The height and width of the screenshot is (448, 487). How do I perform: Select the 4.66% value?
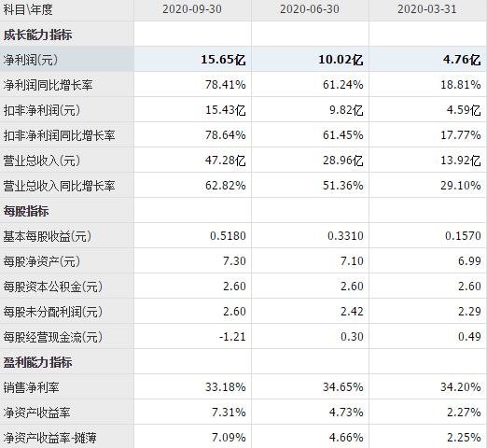(x=346, y=438)
